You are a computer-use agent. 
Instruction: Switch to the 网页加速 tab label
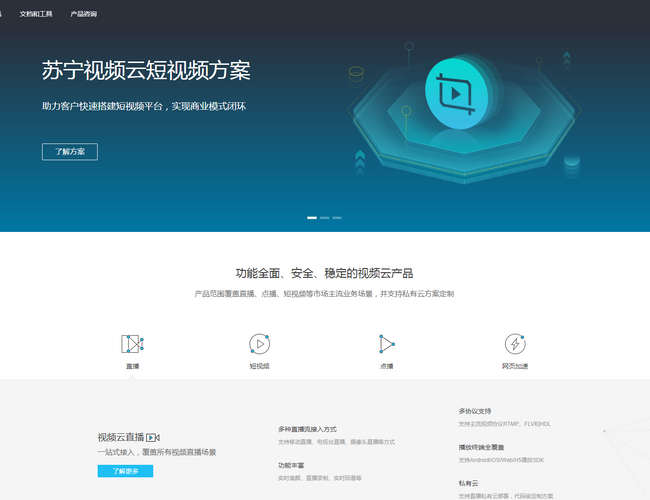pyautogui.click(x=514, y=367)
